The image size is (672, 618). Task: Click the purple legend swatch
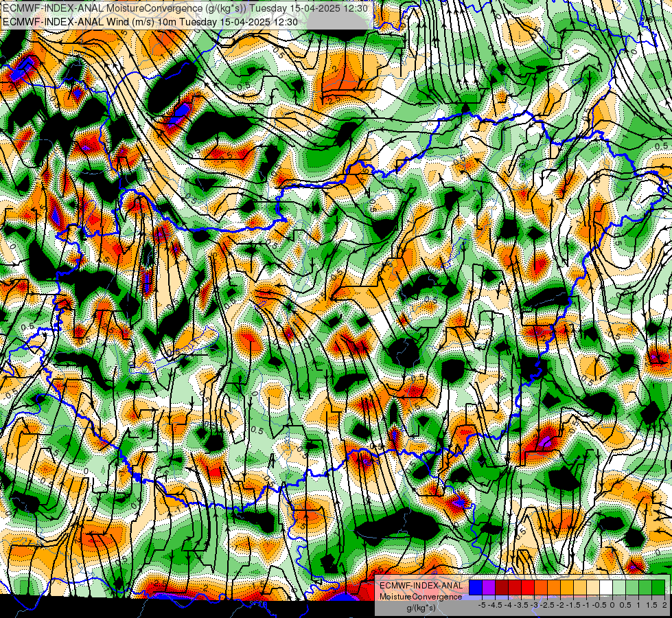tap(489, 588)
